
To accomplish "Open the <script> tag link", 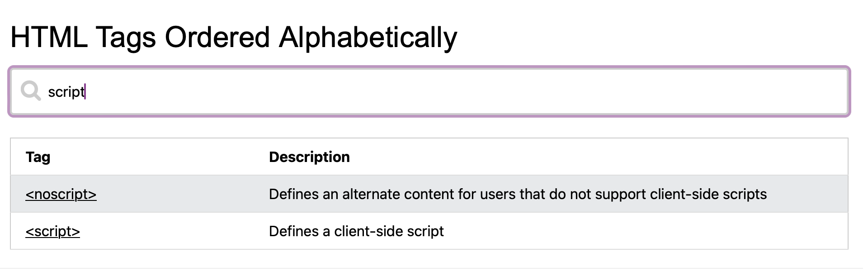I will (52, 231).
